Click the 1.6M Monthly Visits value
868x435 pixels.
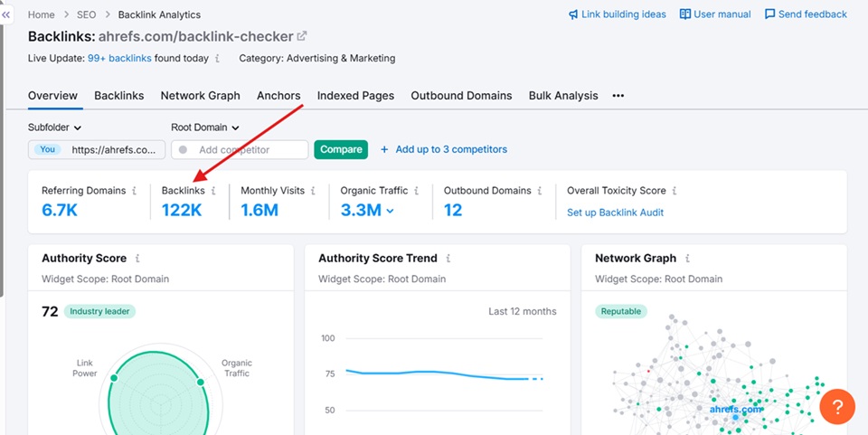pyautogui.click(x=259, y=211)
